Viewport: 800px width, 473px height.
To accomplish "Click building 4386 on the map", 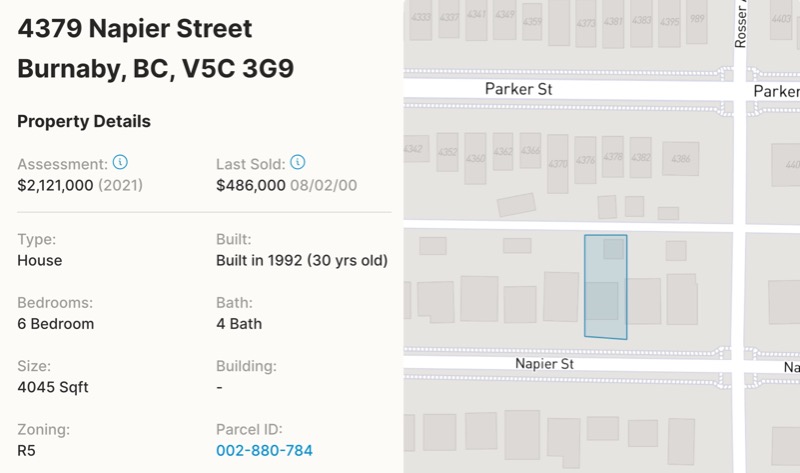I will coord(681,159).
